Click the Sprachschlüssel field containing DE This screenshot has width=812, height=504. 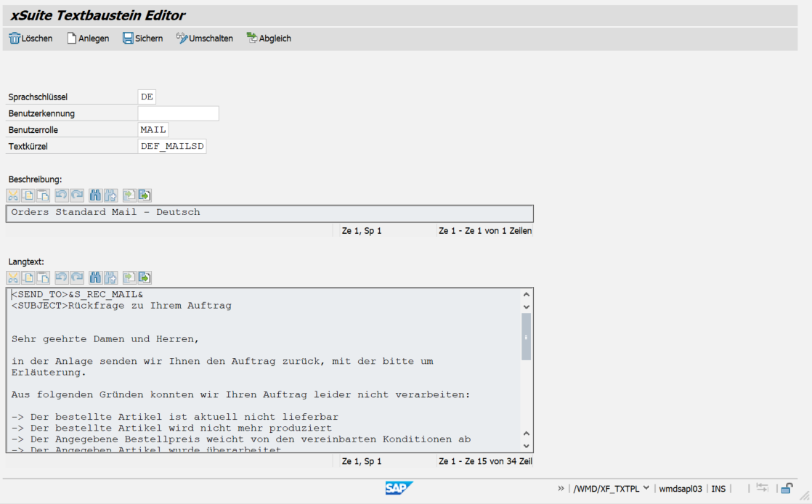[147, 97]
